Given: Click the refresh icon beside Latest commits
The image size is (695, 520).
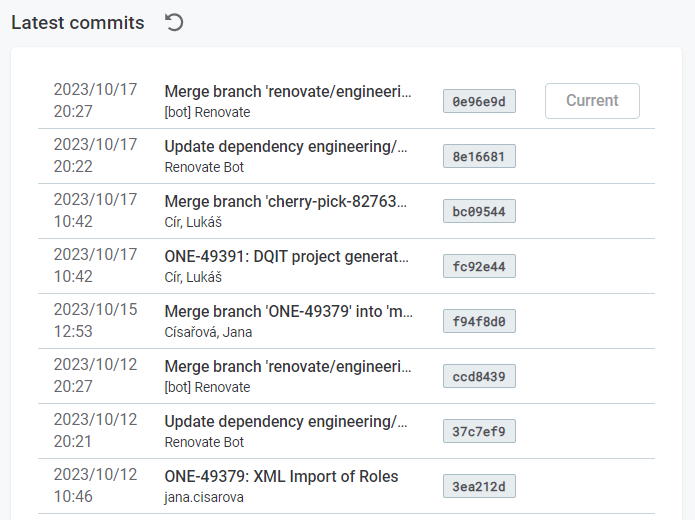Looking at the screenshot, I should coord(174,22).
